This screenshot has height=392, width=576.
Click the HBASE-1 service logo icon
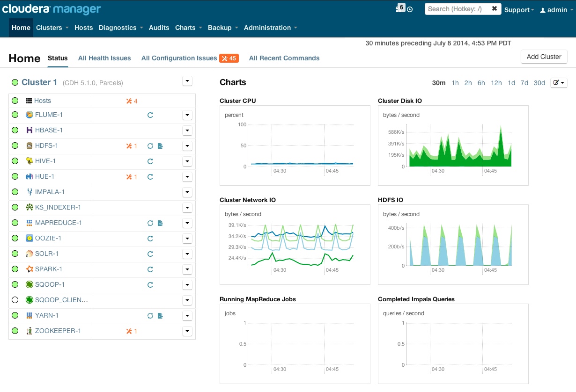[29, 130]
